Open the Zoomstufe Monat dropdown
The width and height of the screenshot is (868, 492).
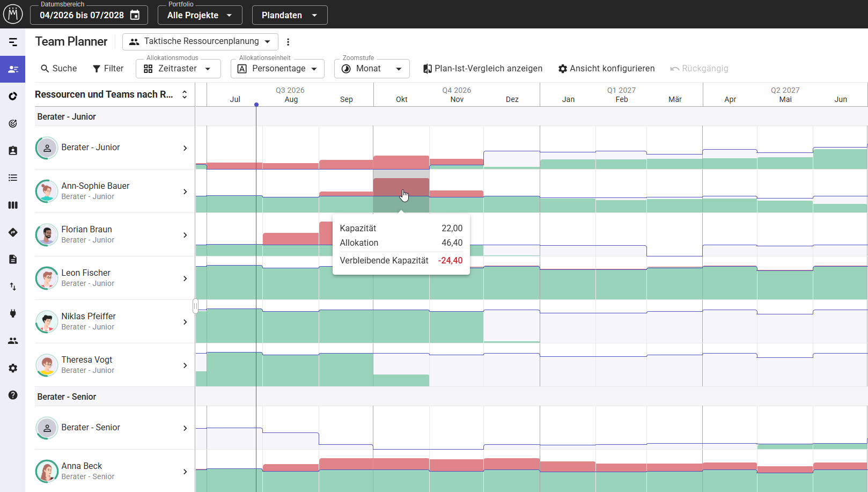tap(372, 69)
